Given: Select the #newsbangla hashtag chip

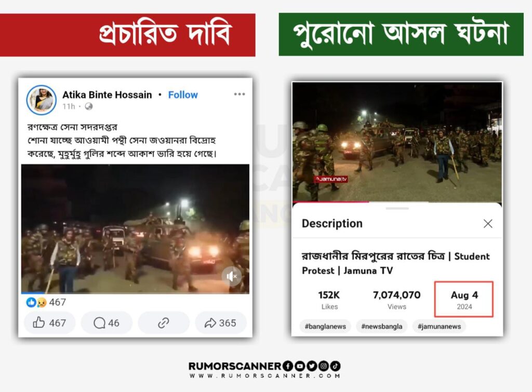Looking at the screenshot, I should pos(382,326).
